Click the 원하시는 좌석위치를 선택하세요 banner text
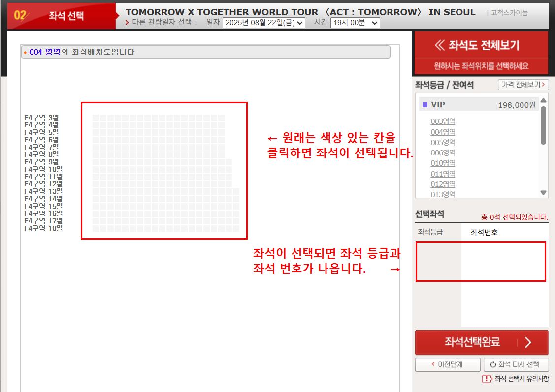Screen dimensions: 555x392 click(x=482, y=66)
